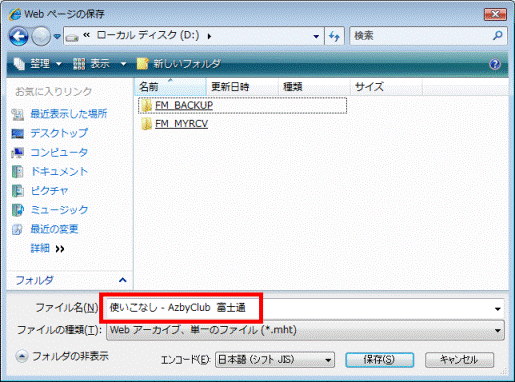
Task: Open ミュージック favorite link
Action: point(59,210)
